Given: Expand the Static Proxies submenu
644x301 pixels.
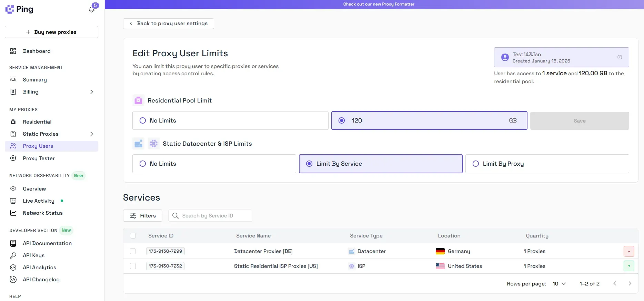Looking at the screenshot, I should (91, 134).
